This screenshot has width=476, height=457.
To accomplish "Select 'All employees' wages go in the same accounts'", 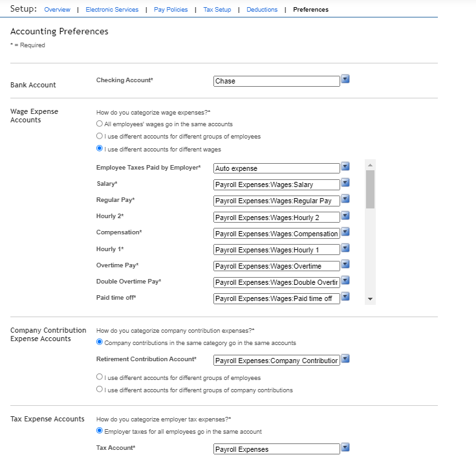I will 99,124.
